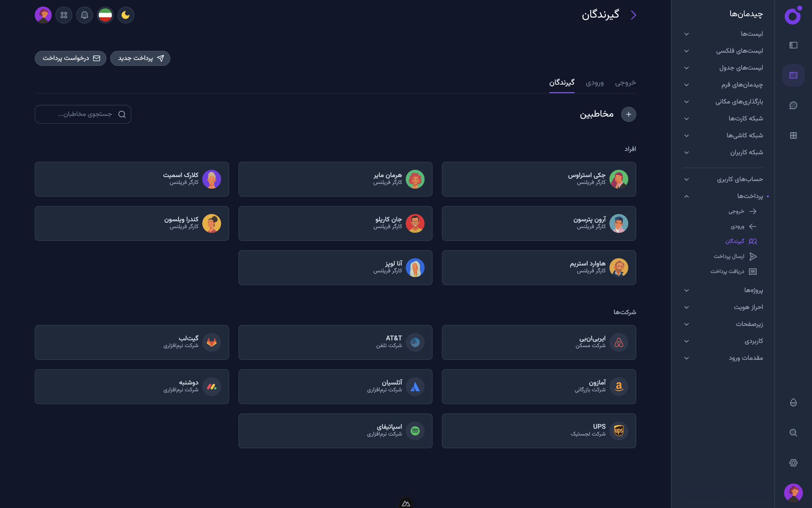Open the apps grid icon in header

(64, 15)
